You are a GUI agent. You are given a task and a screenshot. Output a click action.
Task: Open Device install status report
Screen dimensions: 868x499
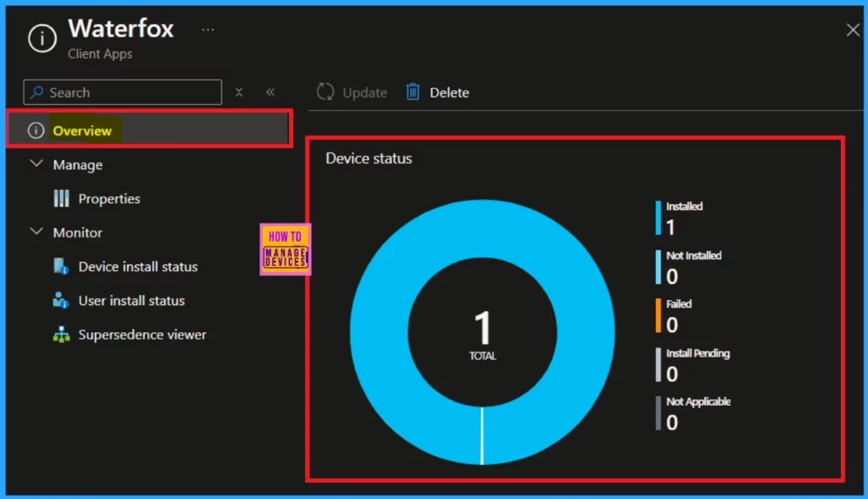click(x=138, y=267)
